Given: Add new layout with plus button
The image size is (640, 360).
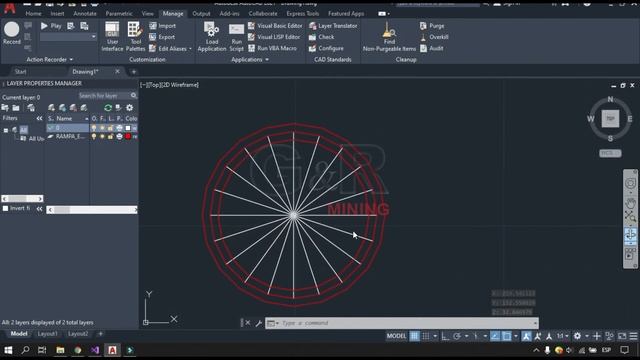Looking at the screenshot, I should click(100, 334).
